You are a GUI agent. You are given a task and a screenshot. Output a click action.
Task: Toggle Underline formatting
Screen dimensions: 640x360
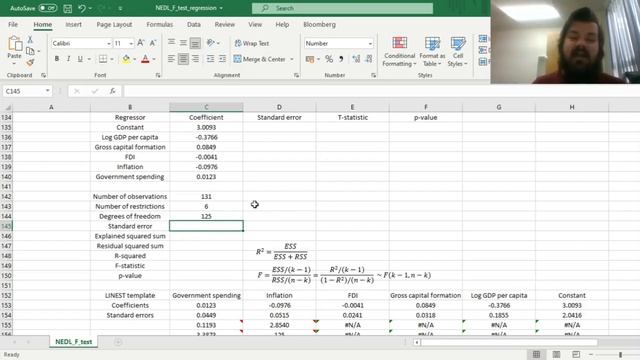click(x=80, y=59)
